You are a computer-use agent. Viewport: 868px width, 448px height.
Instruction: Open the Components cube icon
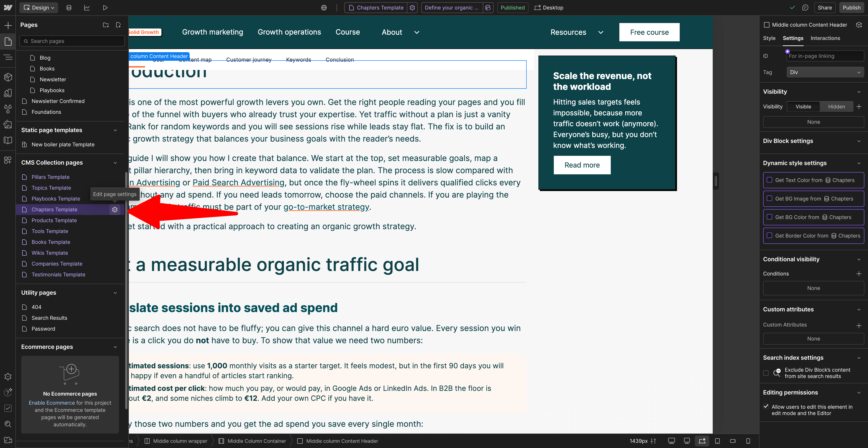click(8, 77)
